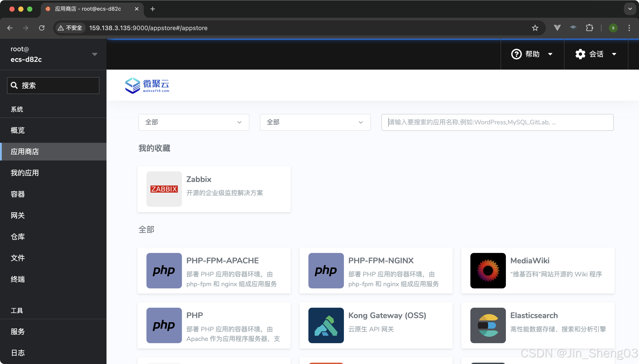
Task: Expand the first 全部 category dropdown
Action: pos(194,122)
